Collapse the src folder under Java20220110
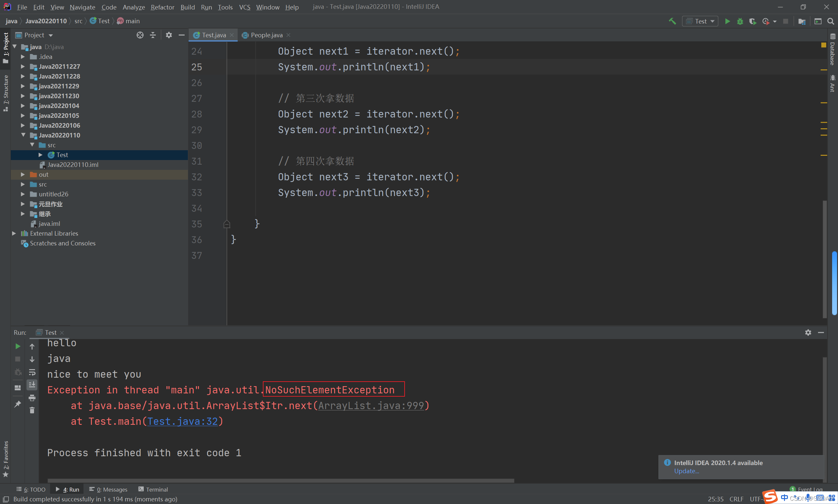 pos(32,145)
